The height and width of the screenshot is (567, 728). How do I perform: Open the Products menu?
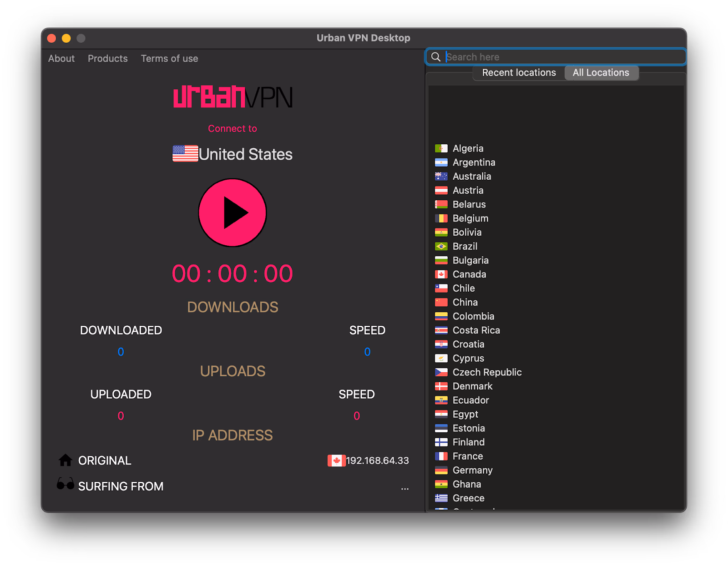pos(108,58)
